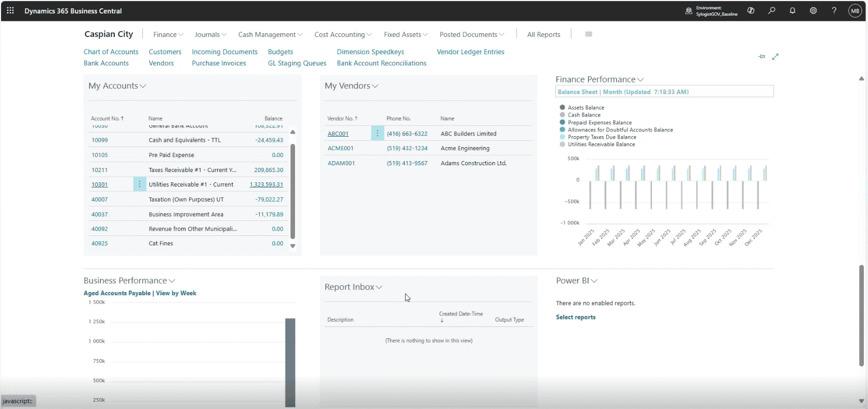
Task: Open vendor ACME001 link
Action: pos(340,148)
